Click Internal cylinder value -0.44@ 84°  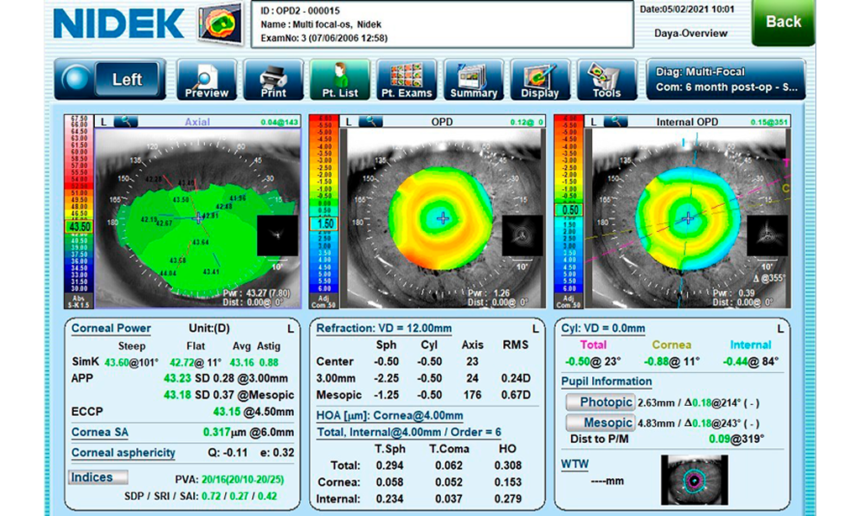751,361
